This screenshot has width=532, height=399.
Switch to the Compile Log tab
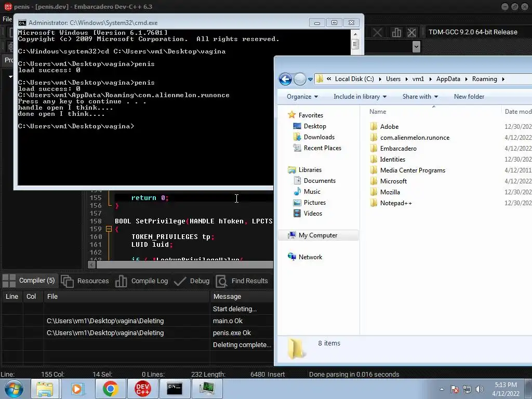click(141, 281)
